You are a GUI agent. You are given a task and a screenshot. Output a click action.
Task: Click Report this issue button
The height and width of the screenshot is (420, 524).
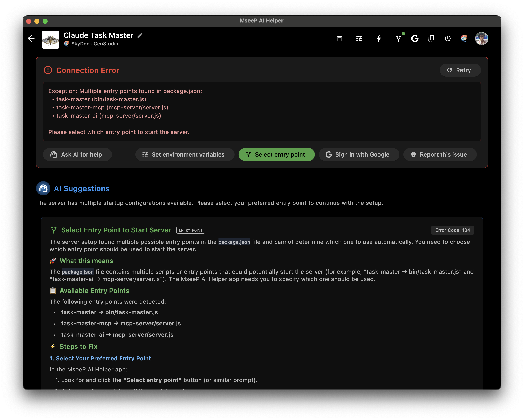[x=440, y=154]
